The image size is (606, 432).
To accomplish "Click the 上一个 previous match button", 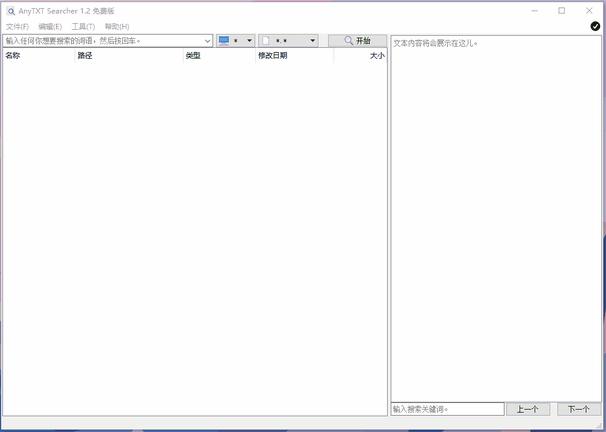I will point(528,409).
